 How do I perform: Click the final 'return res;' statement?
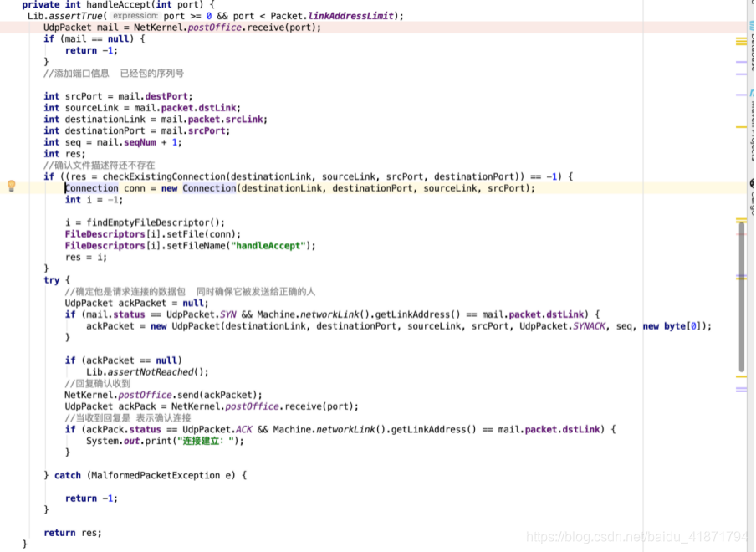73,533
